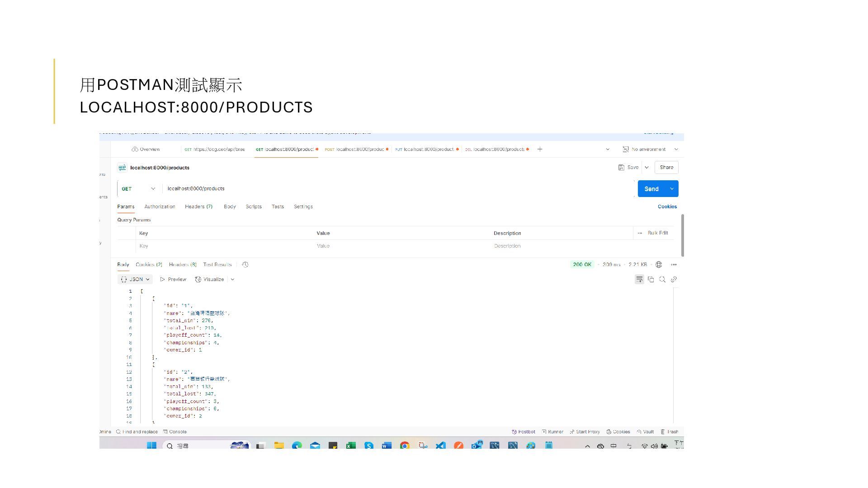Open the JSON format dropdown
The width and height of the screenshot is (868, 488).
135,279
